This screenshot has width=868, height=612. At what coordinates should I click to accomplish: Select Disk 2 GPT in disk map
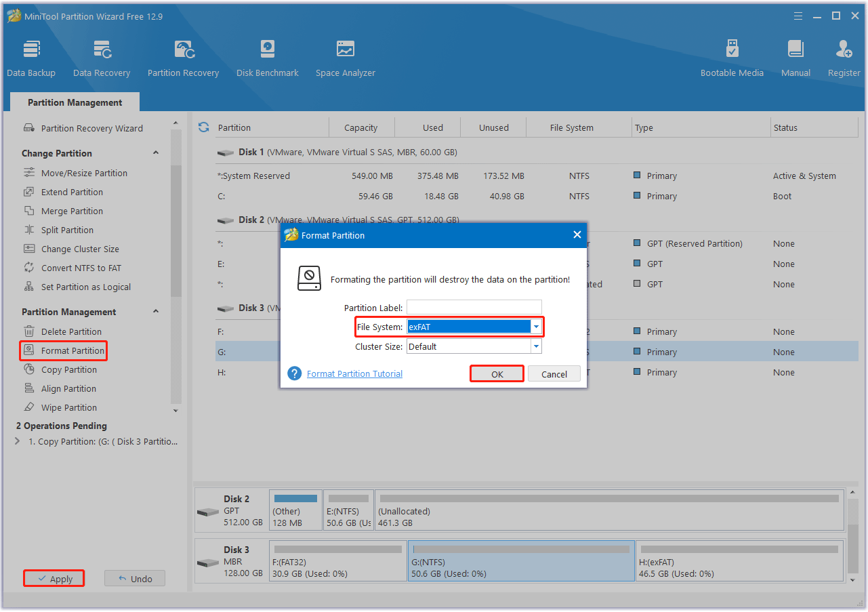(x=230, y=510)
